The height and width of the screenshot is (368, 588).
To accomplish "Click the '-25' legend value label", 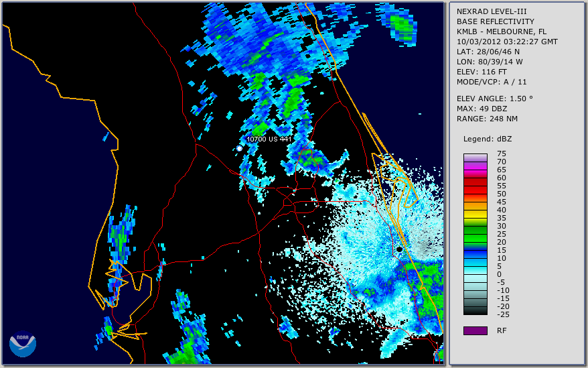I will coord(503,314).
